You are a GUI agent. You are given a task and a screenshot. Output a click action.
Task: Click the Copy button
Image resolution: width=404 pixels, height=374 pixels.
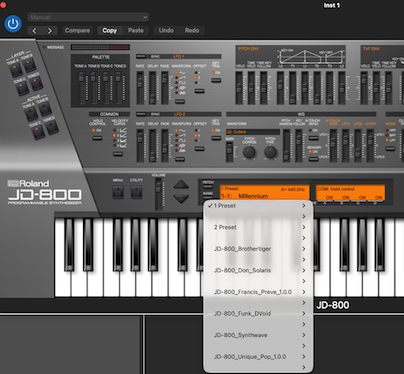point(110,31)
